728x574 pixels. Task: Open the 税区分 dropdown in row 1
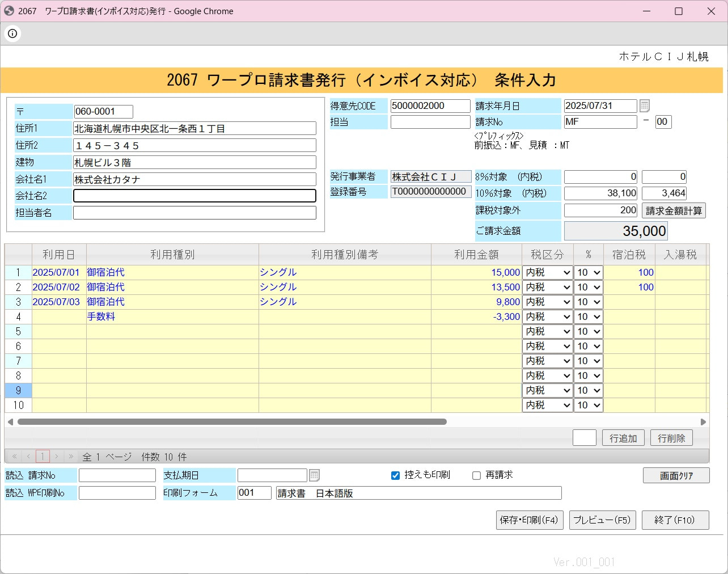(547, 272)
